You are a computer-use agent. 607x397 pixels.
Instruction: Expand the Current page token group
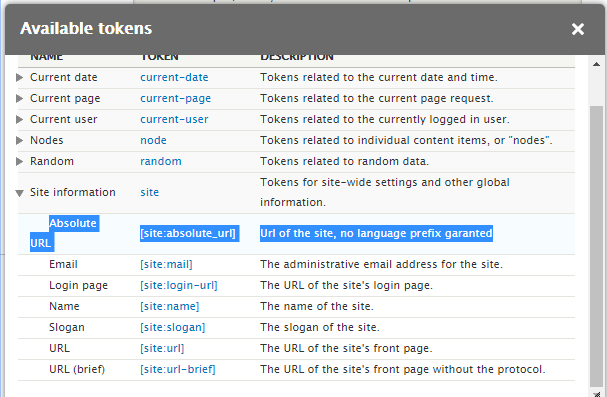[x=19, y=98]
